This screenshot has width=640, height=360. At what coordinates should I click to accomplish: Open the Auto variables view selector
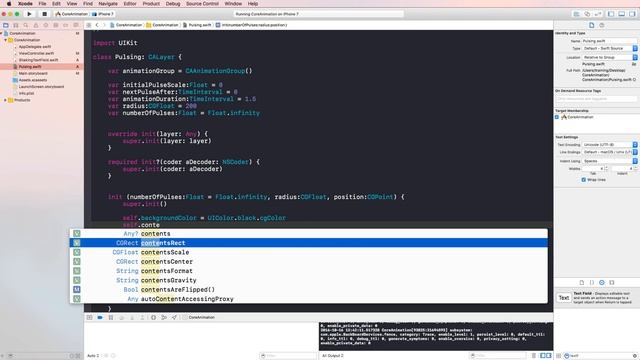(x=93, y=356)
